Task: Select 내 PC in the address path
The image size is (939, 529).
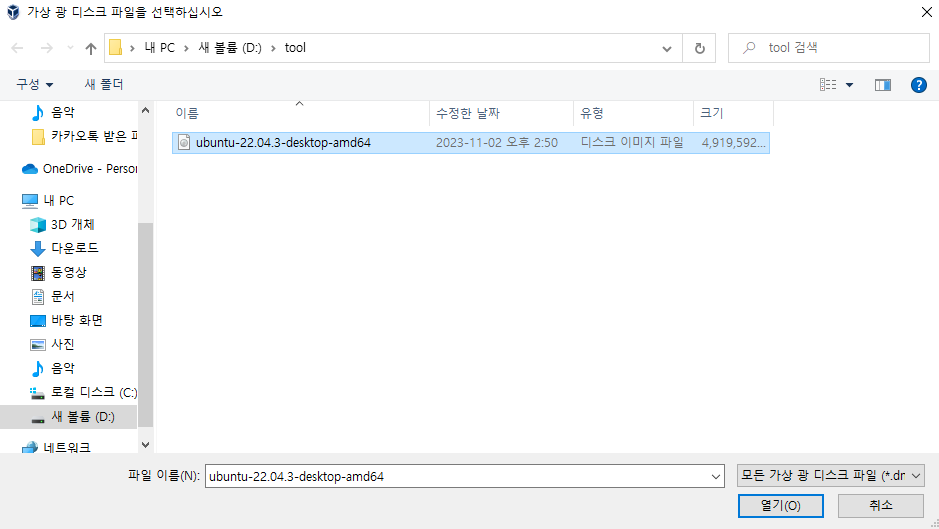Action: pos(159,48)
